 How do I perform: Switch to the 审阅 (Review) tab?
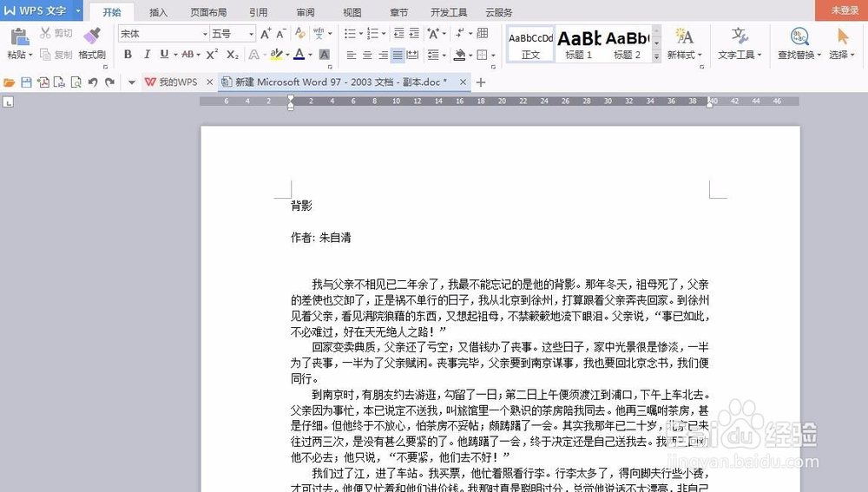[x=305, y=12]
